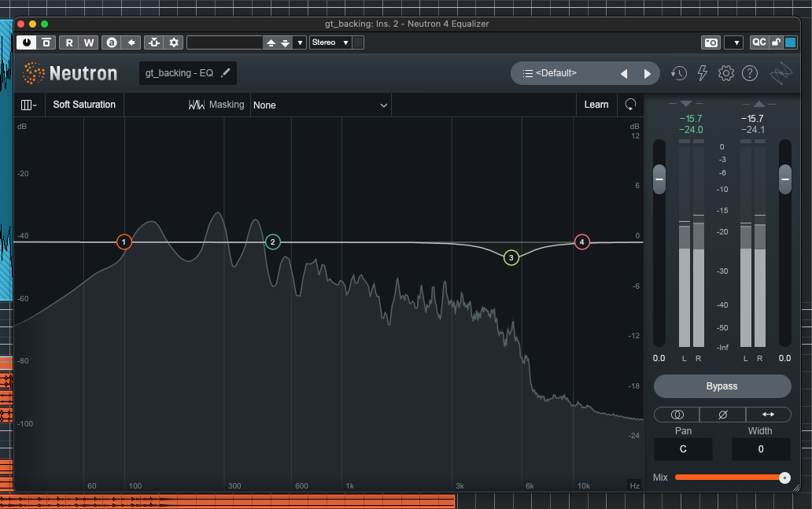Screen dimensions: 812x509
Task: Enable Write automation (W) button
Action: coord(89,42)
